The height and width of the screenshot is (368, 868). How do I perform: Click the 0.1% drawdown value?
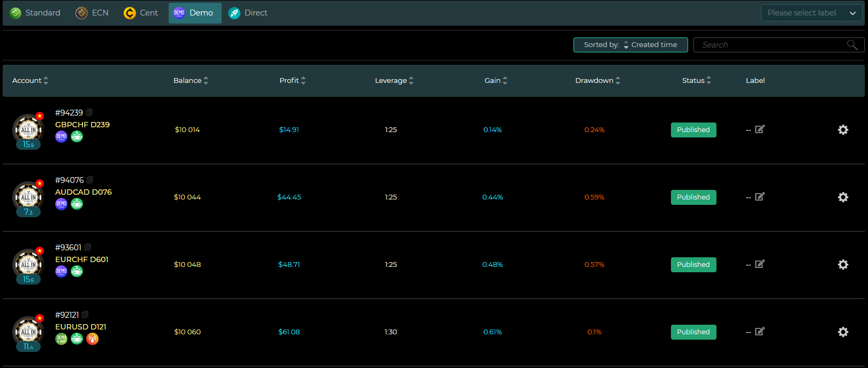594,332
